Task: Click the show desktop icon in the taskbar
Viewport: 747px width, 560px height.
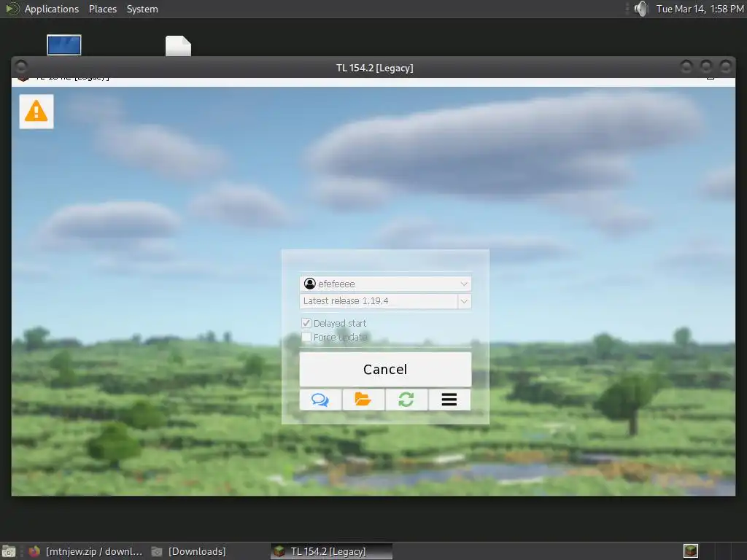Action: coord(9,551)
